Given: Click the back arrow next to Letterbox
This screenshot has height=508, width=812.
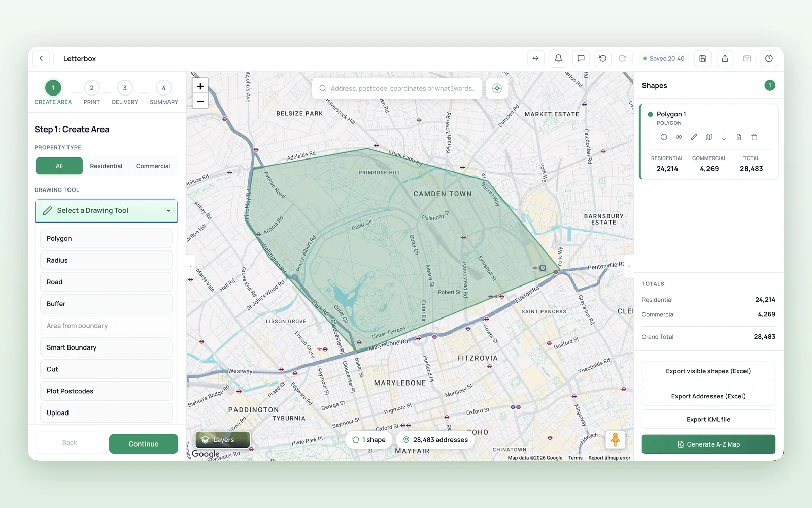Looking at the screenshot, I should point(41,58).
